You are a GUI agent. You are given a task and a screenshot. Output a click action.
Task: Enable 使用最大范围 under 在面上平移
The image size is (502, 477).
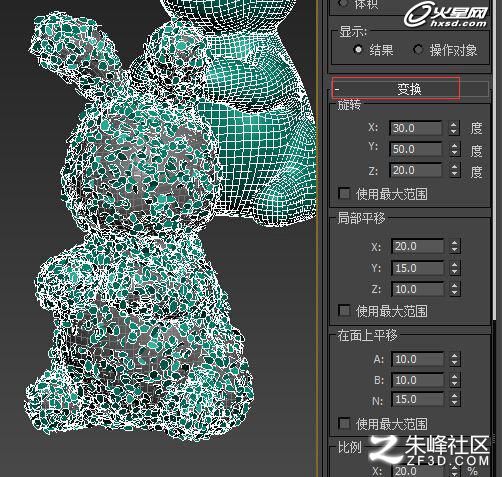tap(344, 424)
